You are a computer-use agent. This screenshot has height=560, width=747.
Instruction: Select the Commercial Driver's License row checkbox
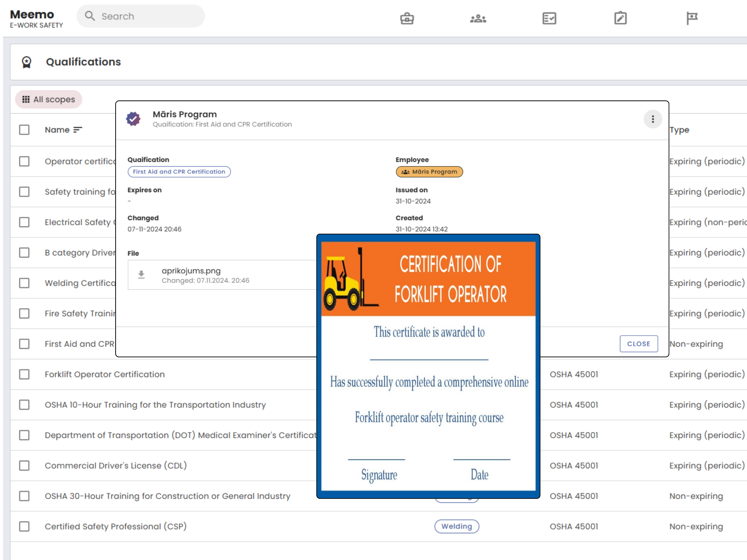24,466
